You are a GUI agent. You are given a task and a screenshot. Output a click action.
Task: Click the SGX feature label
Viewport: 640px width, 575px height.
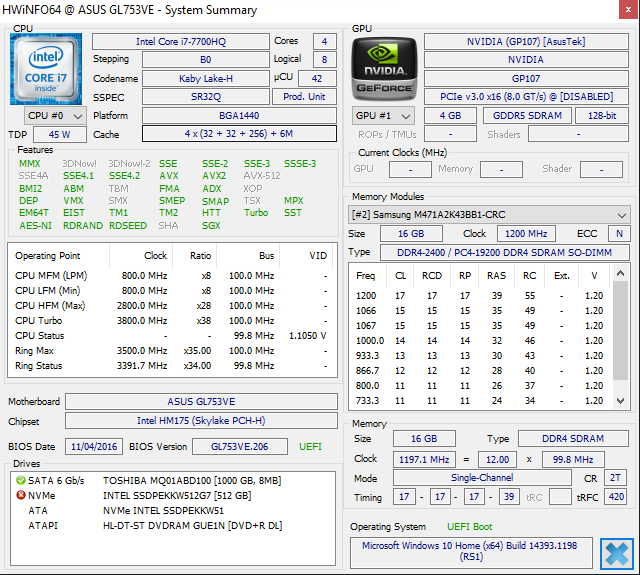211,226
